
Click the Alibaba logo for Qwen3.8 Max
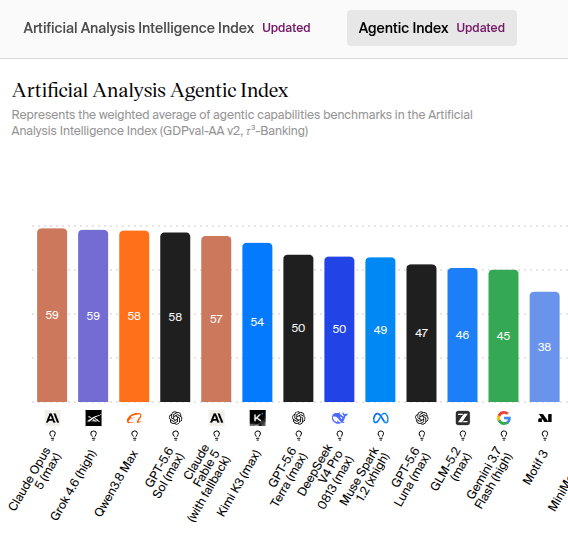tap(134, 418)
